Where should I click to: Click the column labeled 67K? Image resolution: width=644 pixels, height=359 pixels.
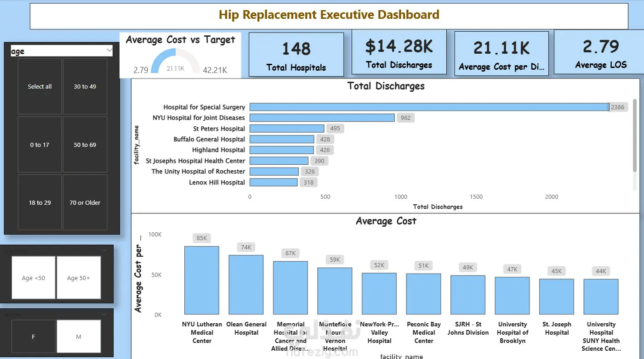click(291, 288)
